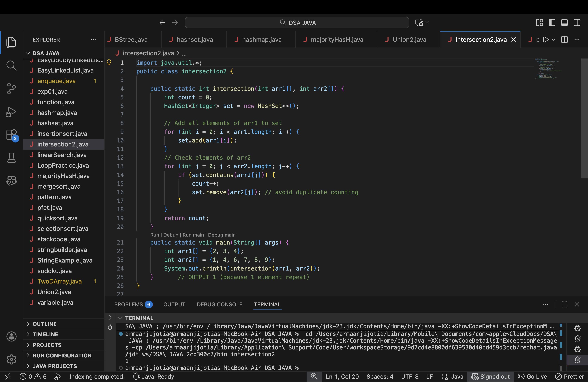This screenshot has width=588, height=382.
Task: Click the DSA JAVA search field
Action: pos(297,23)
